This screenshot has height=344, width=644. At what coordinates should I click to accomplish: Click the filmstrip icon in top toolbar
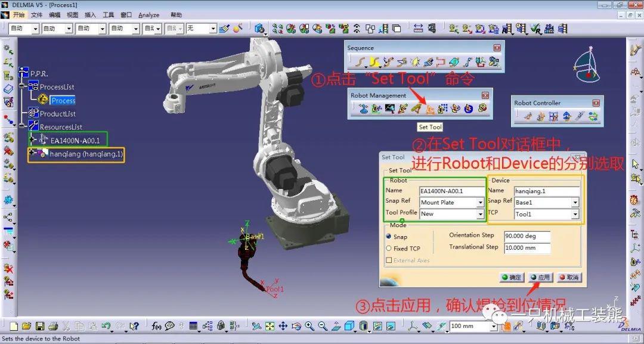pyautogui.click(x=385, y=29)
